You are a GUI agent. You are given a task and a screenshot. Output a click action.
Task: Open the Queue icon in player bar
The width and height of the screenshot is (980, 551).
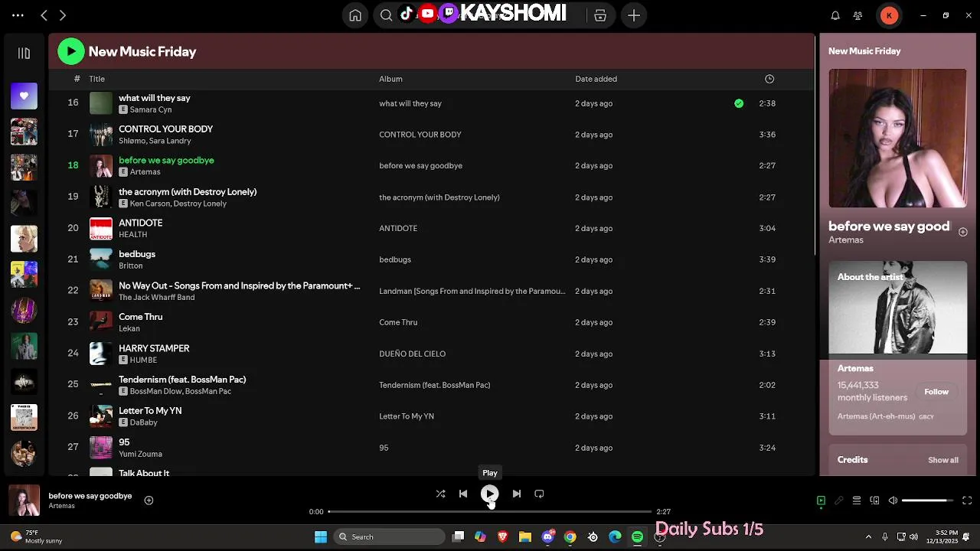[857, 500]
